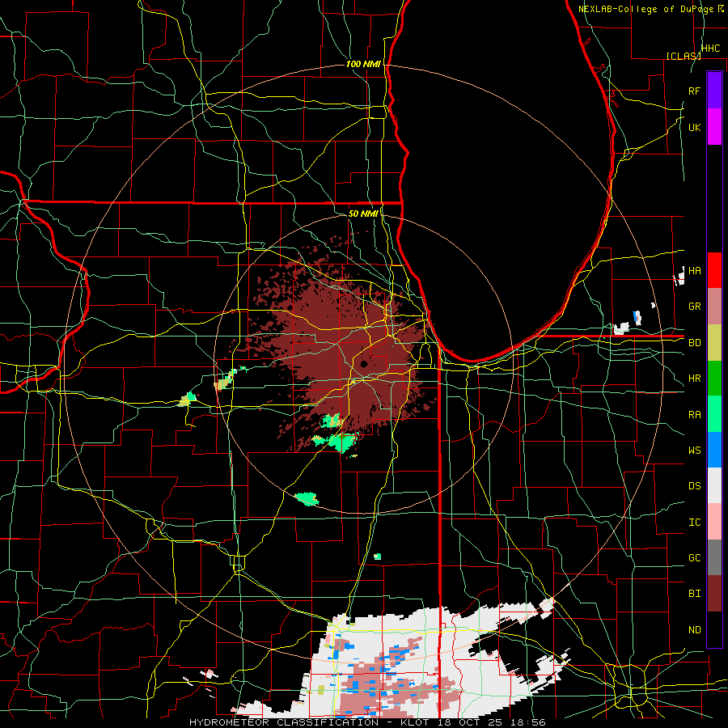Click the WS legend label
This screenshot has height=728, width=728.
click(x=694, y=451)
